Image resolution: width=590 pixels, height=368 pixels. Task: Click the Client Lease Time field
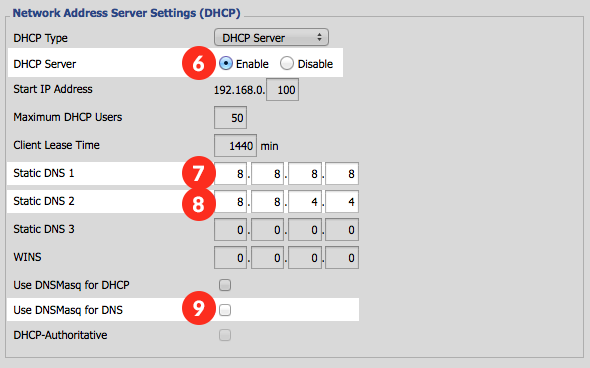click(x=236, y=145)
